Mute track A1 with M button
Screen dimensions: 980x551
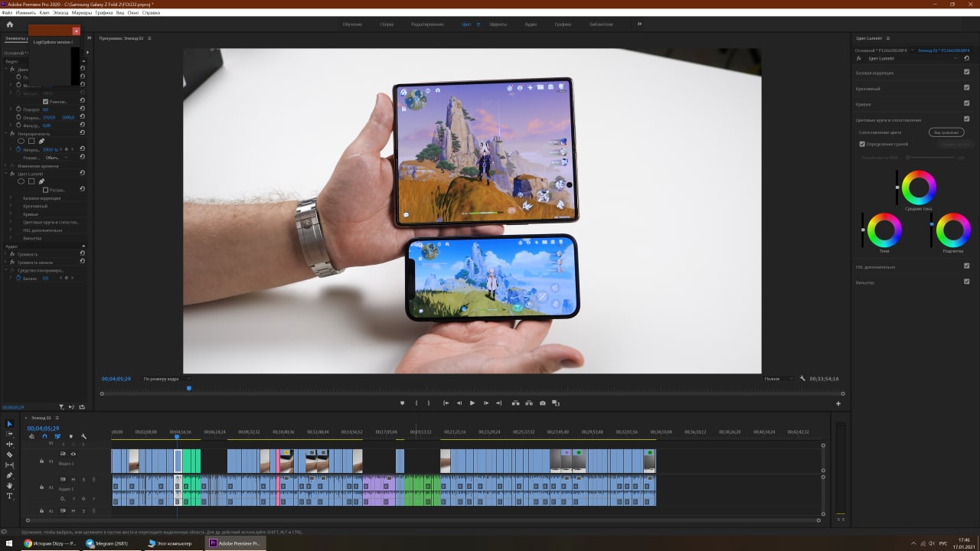(x=73, y=479)
